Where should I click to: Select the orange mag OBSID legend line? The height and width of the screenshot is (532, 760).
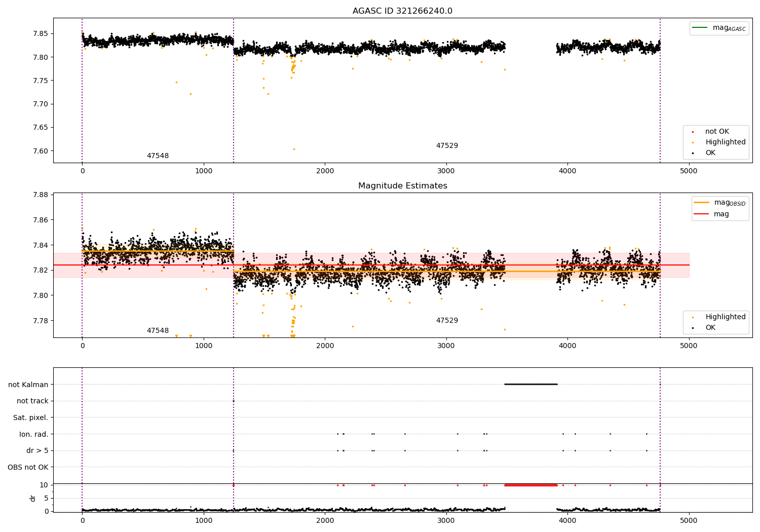point(702,203)
